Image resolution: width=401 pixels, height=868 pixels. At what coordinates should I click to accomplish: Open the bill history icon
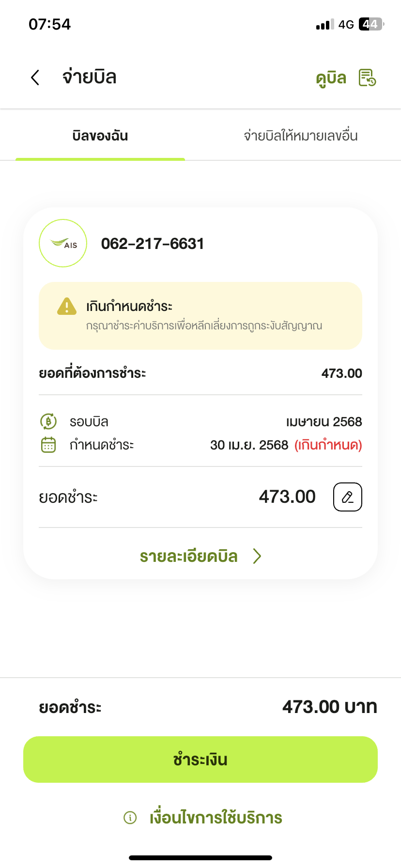click(x=367, y=77)
